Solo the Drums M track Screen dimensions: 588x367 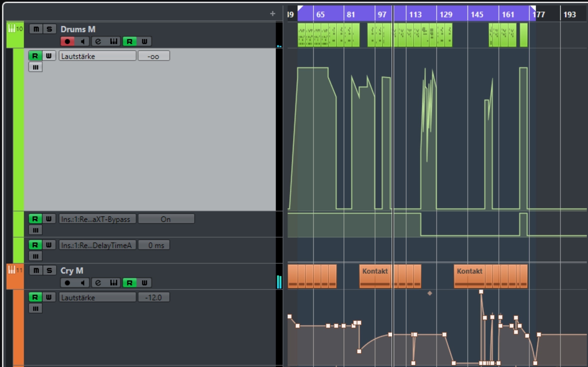(49, 29)
